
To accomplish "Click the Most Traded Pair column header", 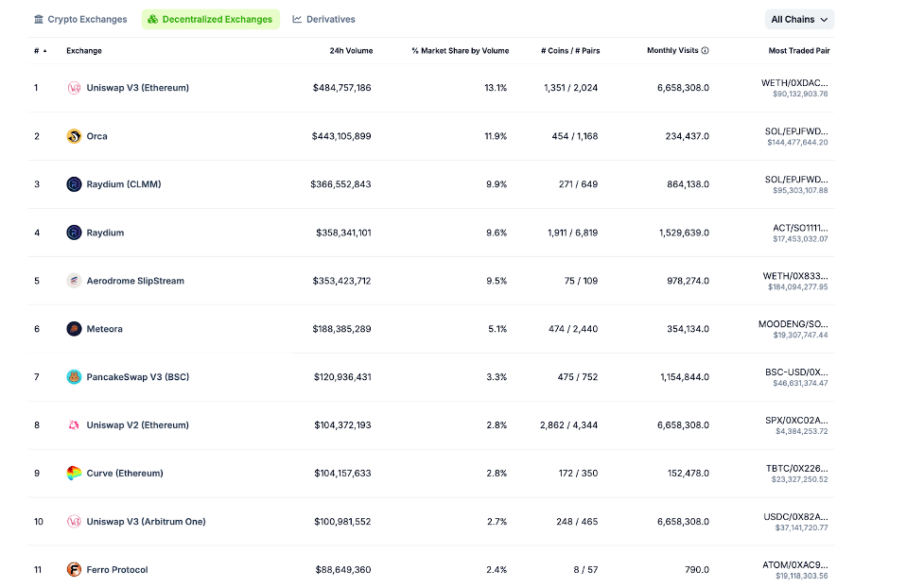I will coord(799,51).
